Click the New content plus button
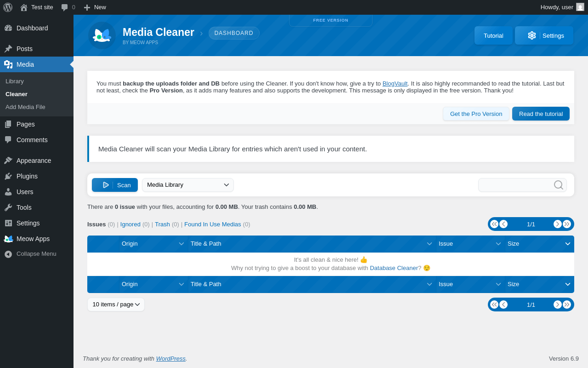 [x=95, y=7]
